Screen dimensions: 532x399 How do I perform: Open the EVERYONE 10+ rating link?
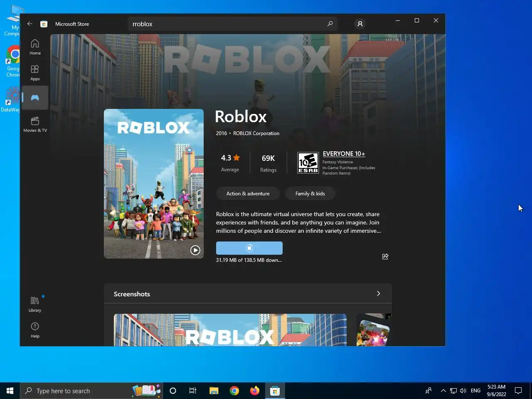pyautogui.click(x=344, y=154)
